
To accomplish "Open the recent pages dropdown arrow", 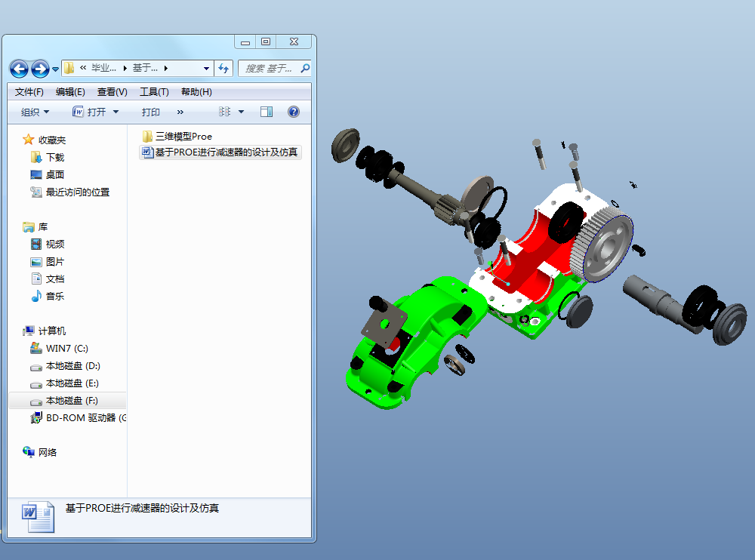I will point(55,69).
